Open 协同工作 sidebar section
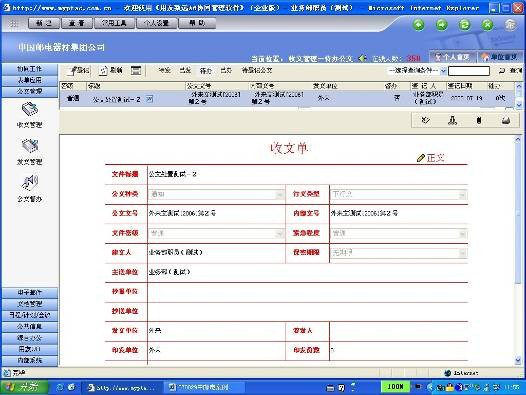Image resolution: width=526 pixels, height=395 pixels. [30, 69]
